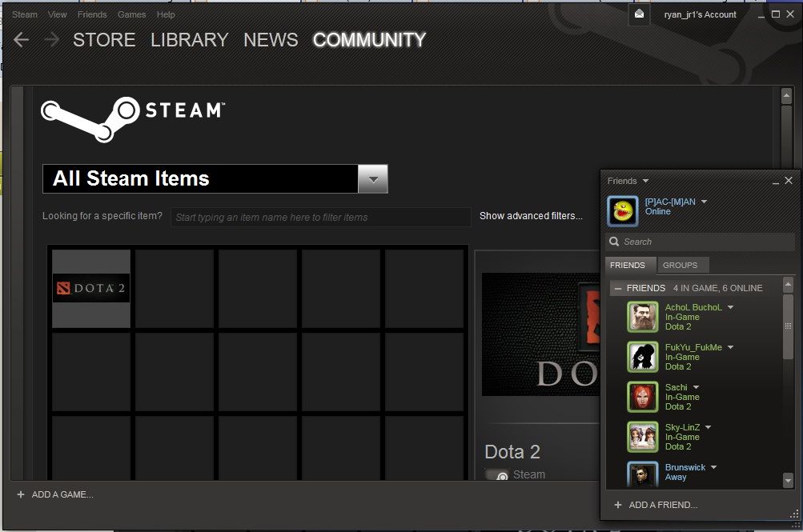Click ADD A FRIEND

(663, 505)
